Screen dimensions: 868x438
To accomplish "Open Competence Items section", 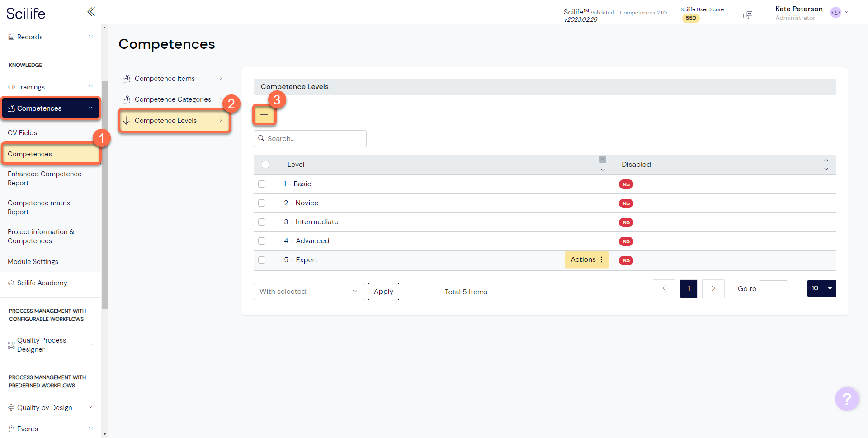I will [175, 78].
